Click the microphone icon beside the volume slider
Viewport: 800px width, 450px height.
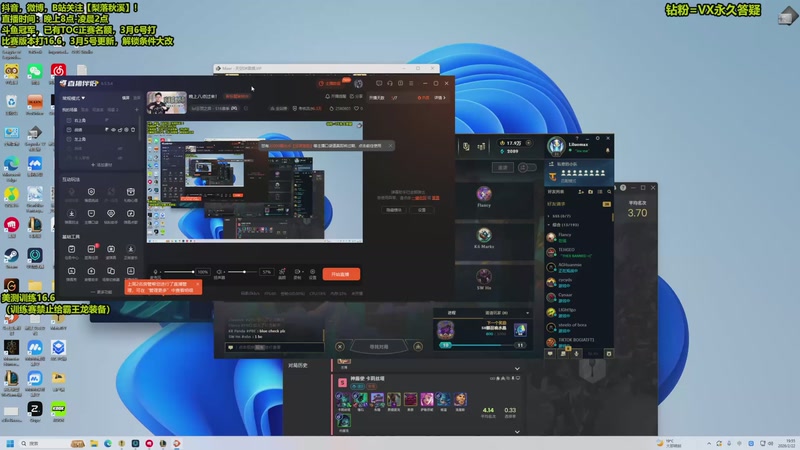[x=156, y=272]
